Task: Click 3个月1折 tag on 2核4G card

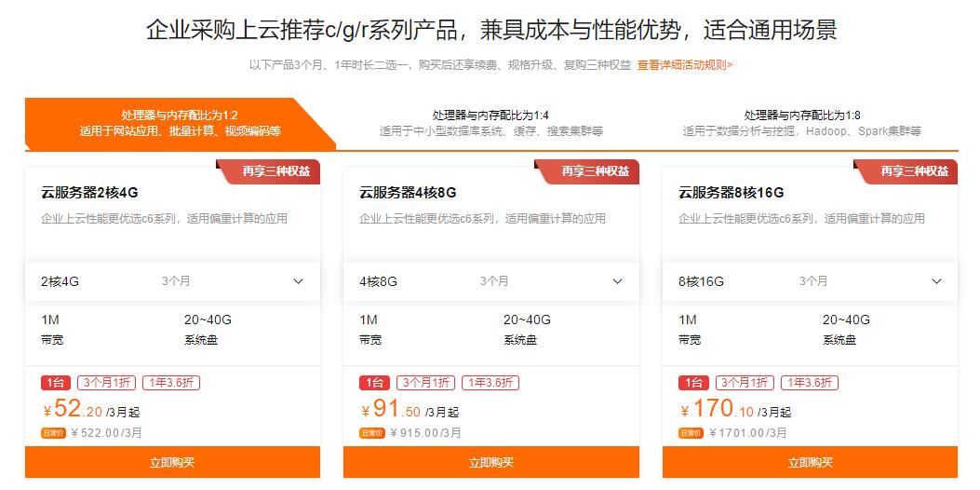Action: click(107, 383)
